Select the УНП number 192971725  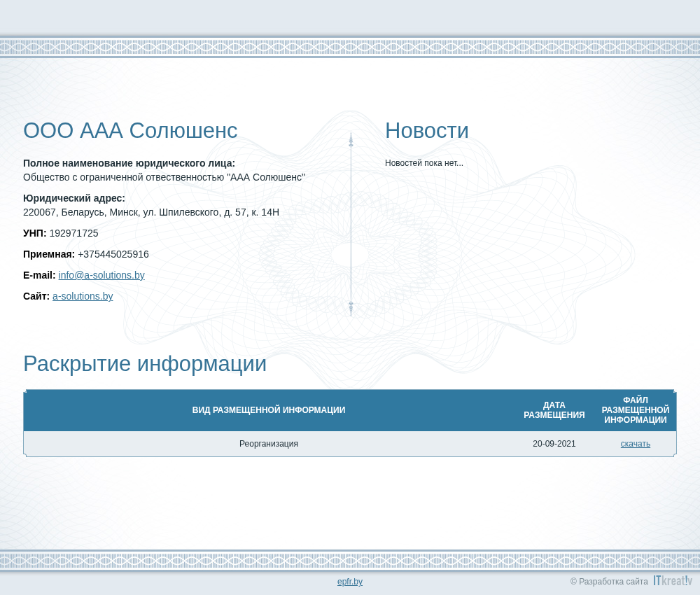coord(73,233)
